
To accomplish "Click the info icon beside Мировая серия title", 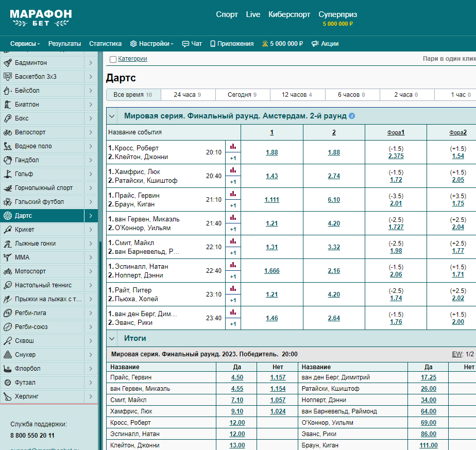I will (352, 116).
